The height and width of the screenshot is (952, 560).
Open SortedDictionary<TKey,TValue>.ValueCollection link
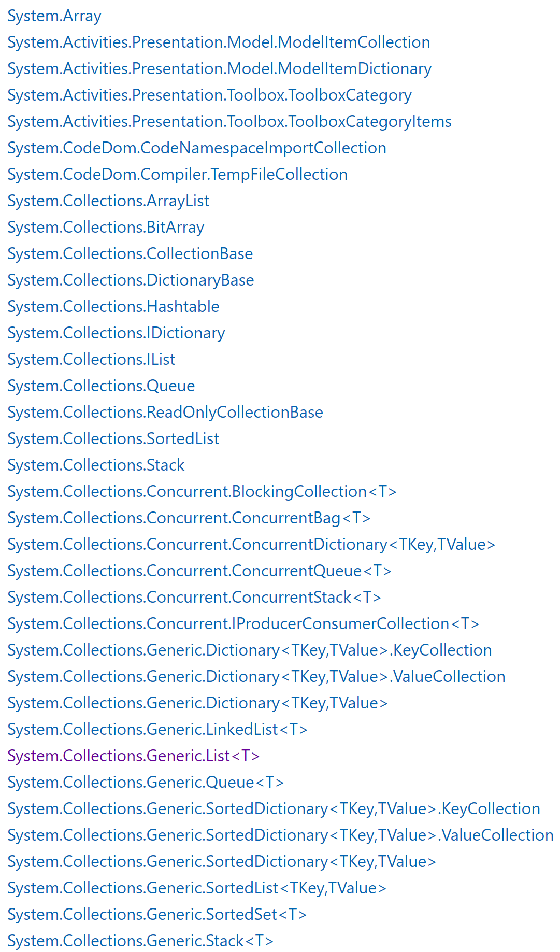pyautogui.click(x=280, y=835)
